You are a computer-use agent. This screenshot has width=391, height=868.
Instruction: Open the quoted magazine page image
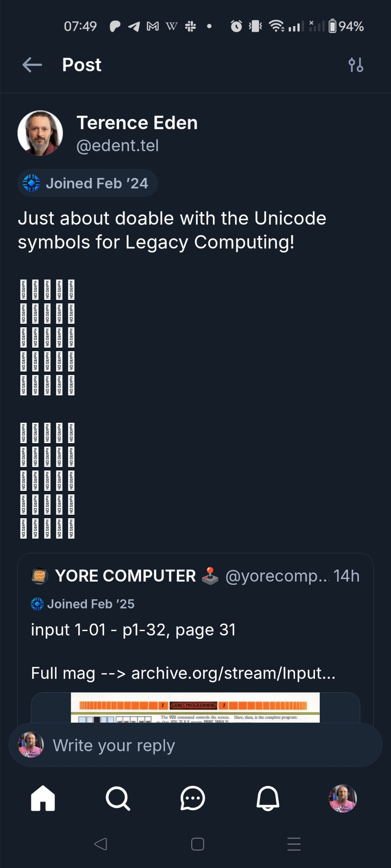tap(195, 707)
